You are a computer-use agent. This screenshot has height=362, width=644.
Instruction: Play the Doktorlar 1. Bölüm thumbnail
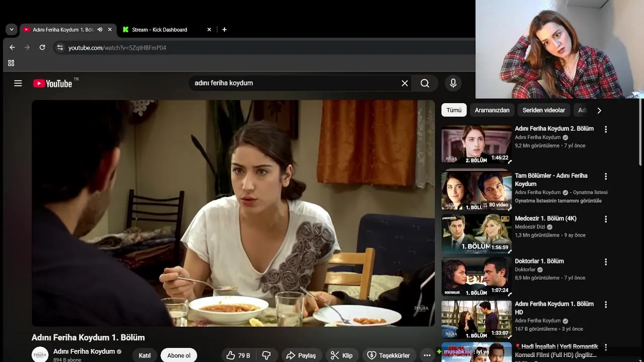[x=476, y=277]
